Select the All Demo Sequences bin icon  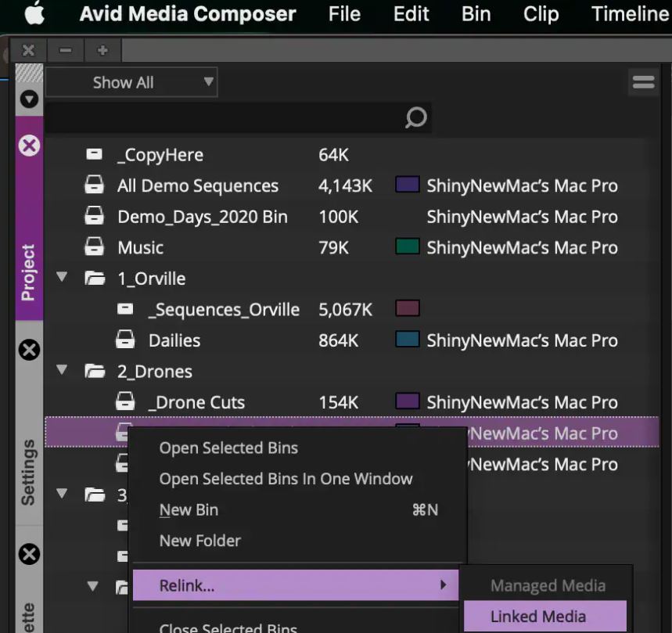click(x=95, y=185)
